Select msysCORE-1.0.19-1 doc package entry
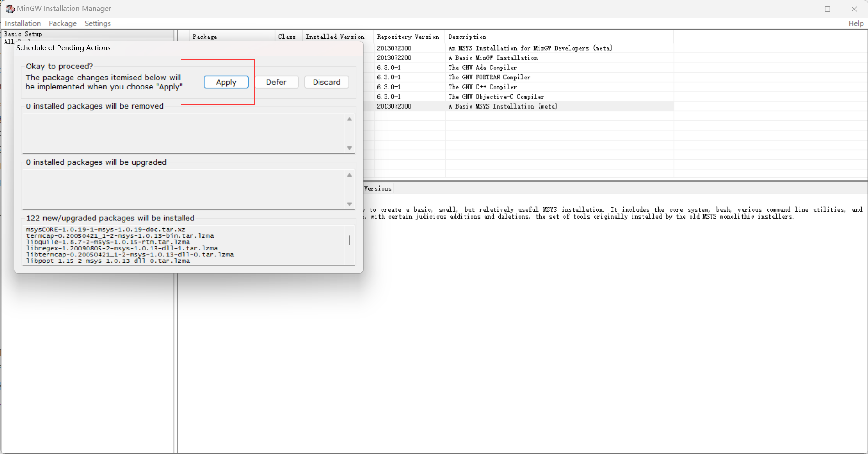 tap(105, 230)
